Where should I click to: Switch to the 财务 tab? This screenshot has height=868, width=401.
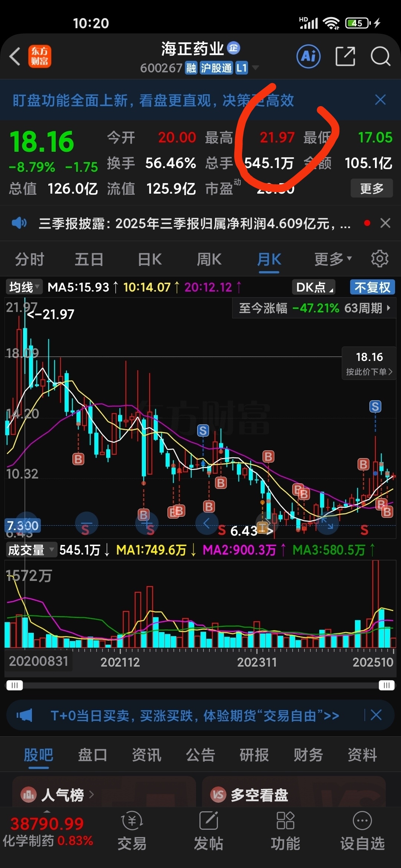pos(308,755)
